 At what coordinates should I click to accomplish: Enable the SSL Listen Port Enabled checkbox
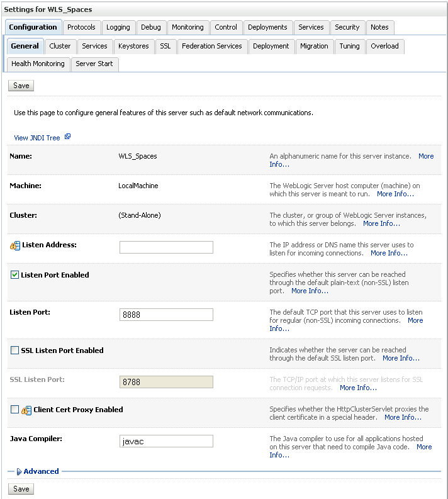(14, 350)
